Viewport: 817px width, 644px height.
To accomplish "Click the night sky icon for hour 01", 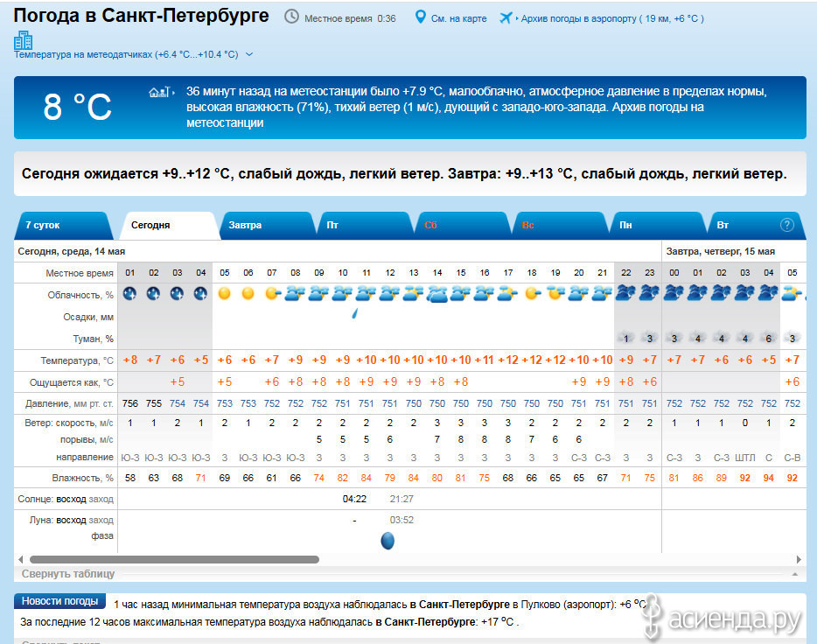I will click(129, 294).
